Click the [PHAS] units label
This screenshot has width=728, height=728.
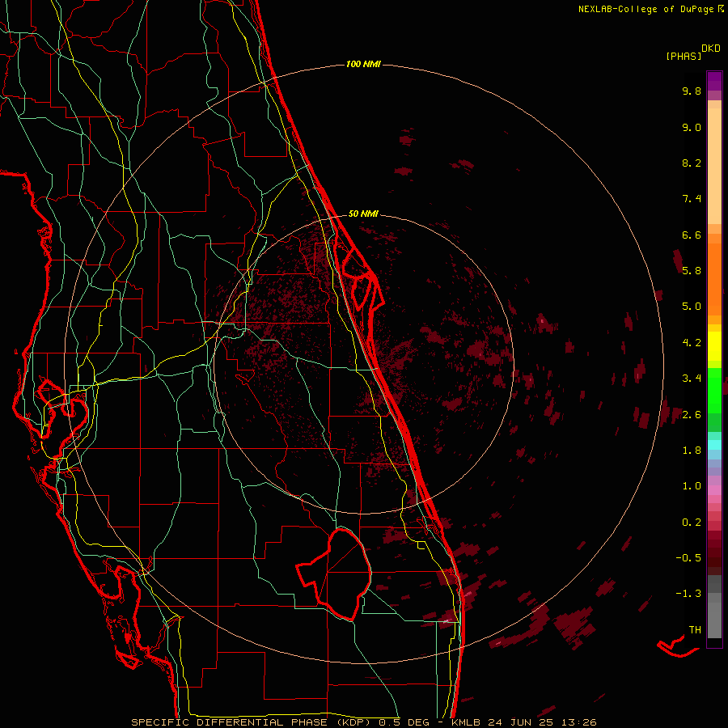[684, 56]
